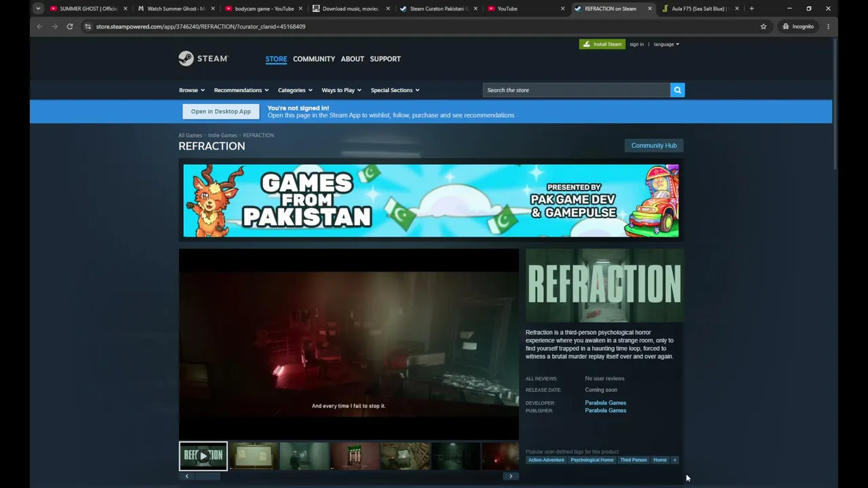The width and height of the screenshot is (868, 488).
Task: Click the "No user reviews" text
Action: [605, 379]
